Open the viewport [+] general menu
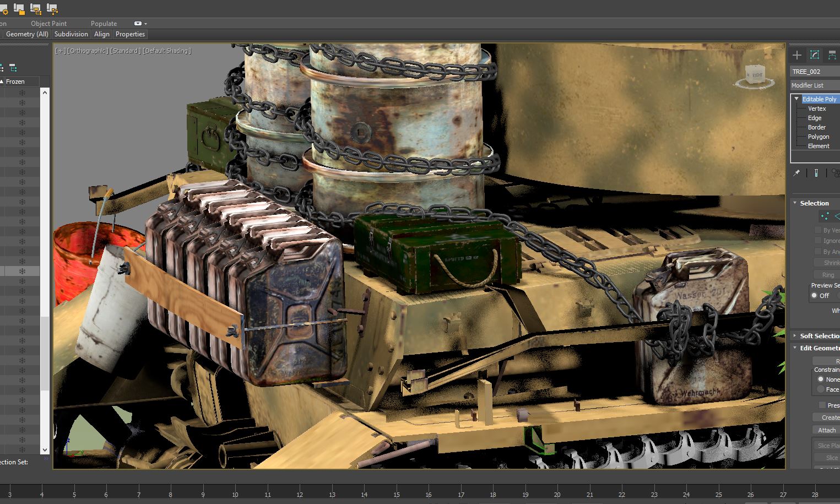 pos(59,51)
